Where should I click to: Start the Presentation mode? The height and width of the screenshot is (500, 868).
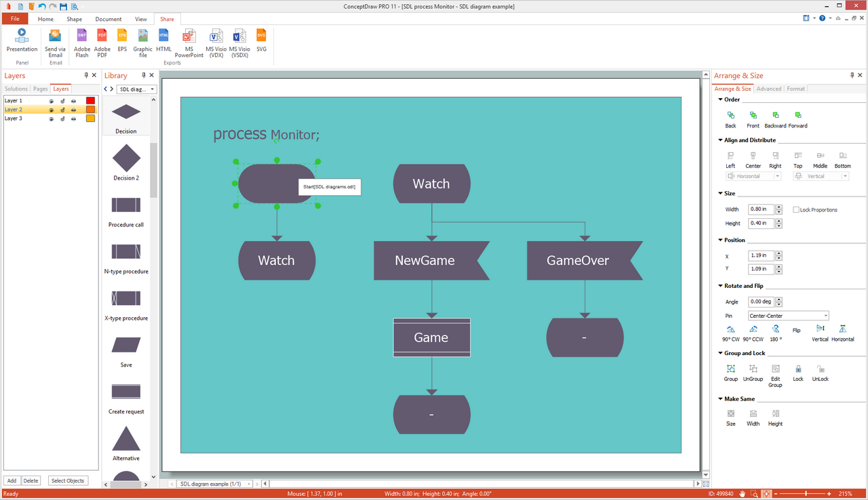[x=22, y=40]
